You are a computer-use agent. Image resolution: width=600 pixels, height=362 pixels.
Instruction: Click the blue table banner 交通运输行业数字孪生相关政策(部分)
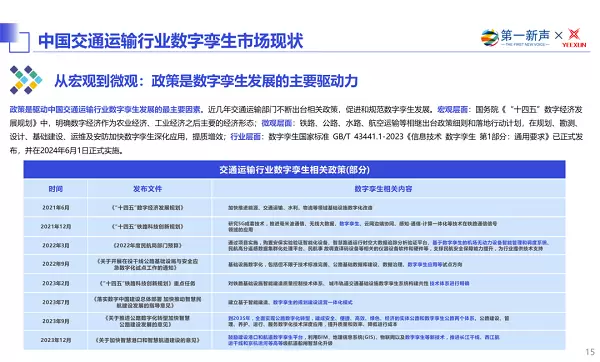(x=294, y=170)
